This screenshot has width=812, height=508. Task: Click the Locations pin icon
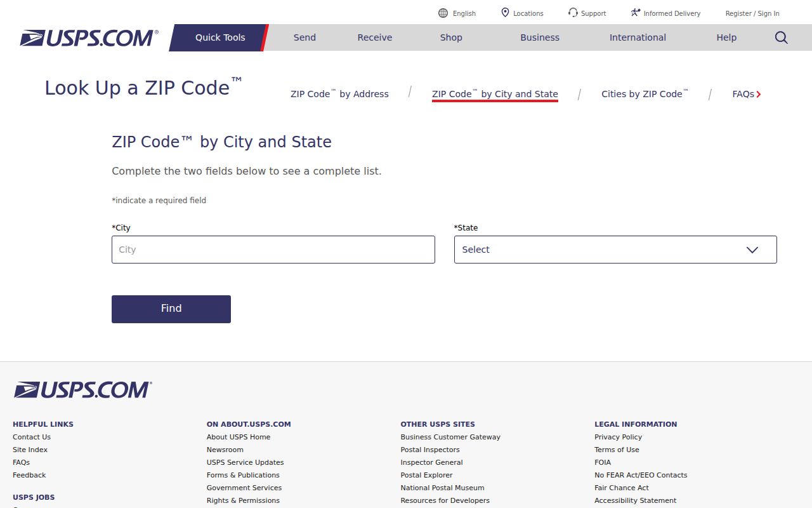(x=506, y=13)
